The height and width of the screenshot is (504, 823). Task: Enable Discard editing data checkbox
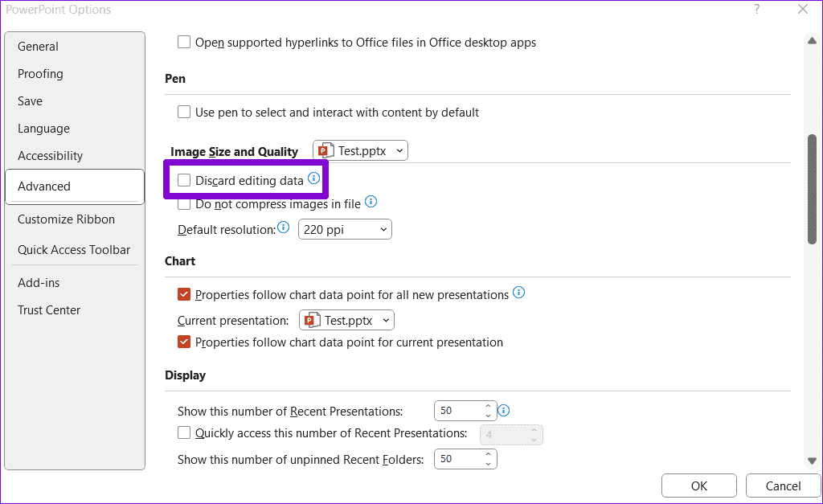pyautogui.click(x=184, y=181)
